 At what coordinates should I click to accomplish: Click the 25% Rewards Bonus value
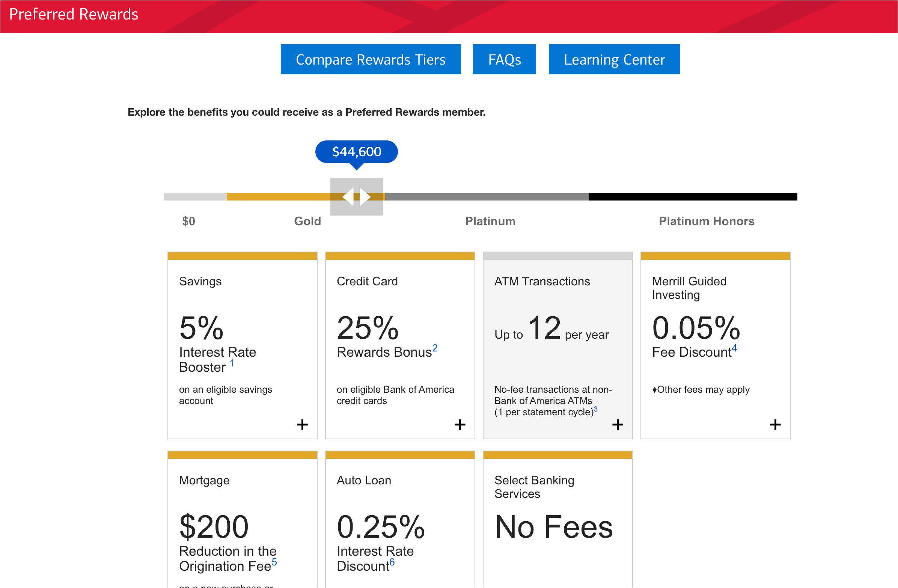point(368,327)
